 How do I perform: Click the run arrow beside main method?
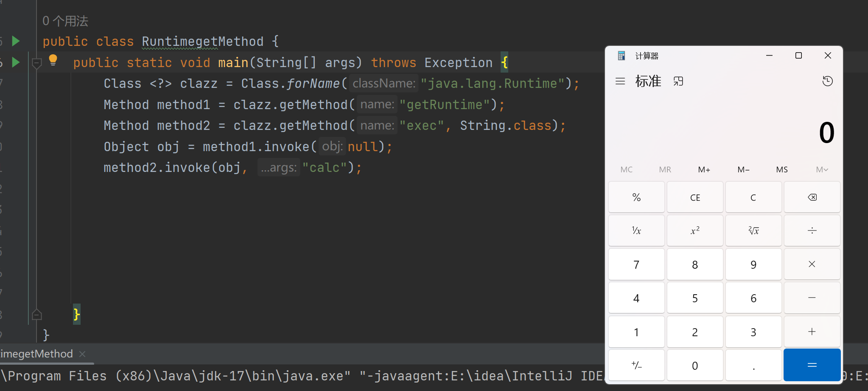click(16, 62)
